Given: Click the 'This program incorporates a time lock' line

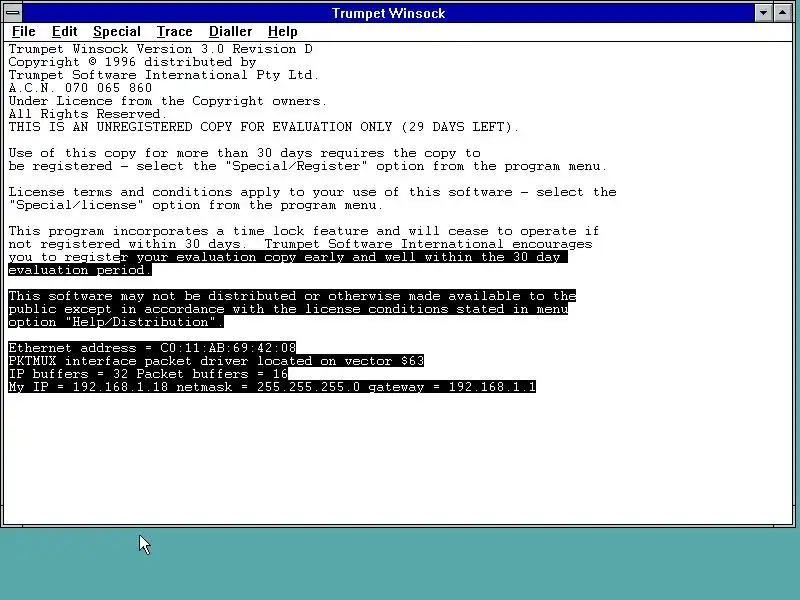Looking at the screenshot, I should pyautogui.click(x=304, y=231).
